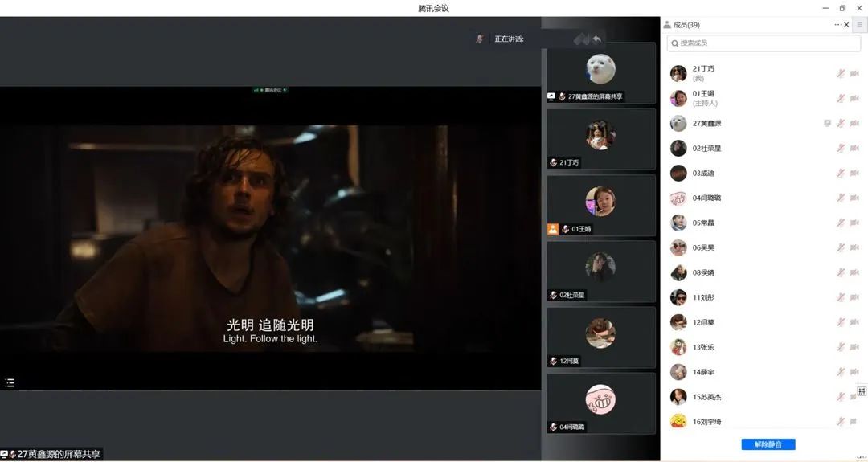Toggle camera icon for member 01王娟
The width and height of the screenshot is (868, 462).
pyautogui.click(x=854, y=98)
